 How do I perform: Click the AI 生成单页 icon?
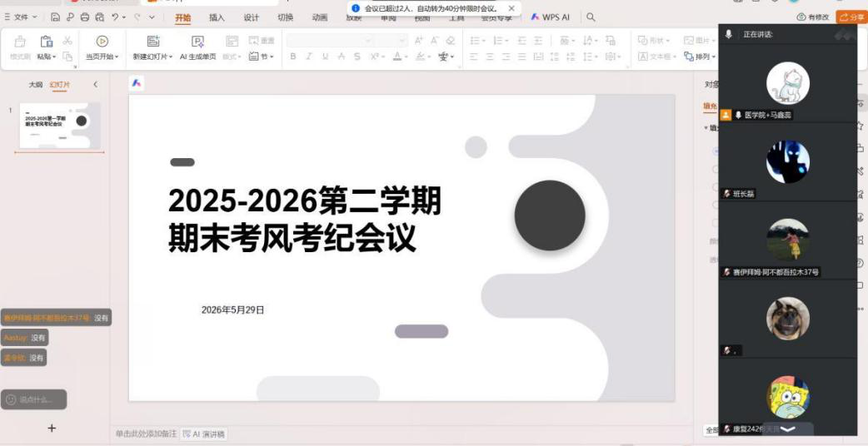[197, 42]
